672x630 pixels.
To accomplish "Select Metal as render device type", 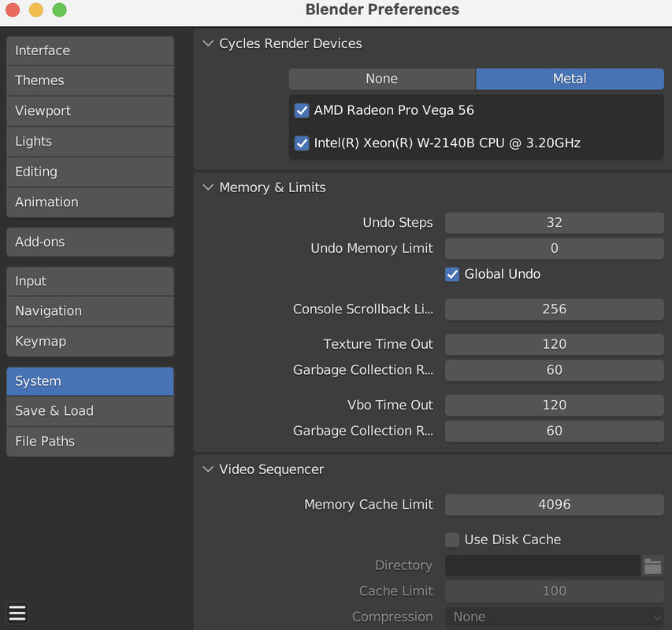I will pos(570,79).
